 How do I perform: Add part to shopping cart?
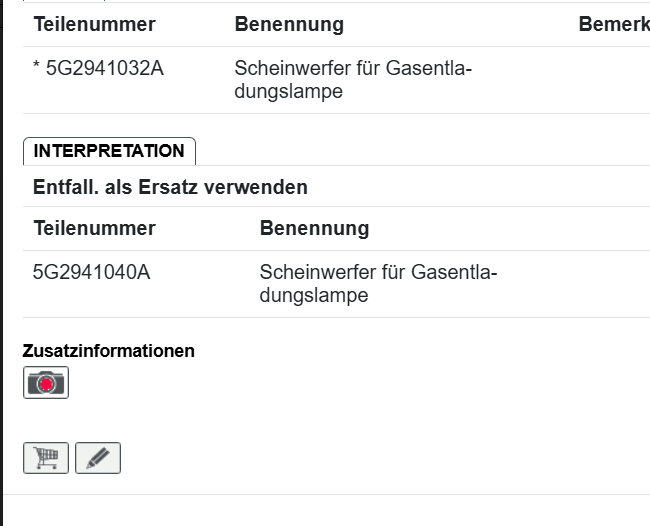point(46,459)
